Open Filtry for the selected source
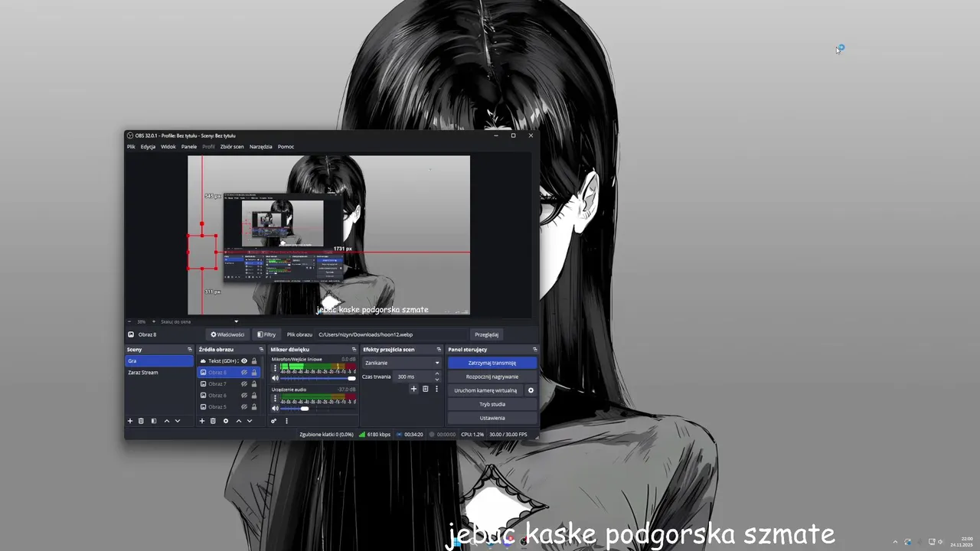The image size is (980, 551). click(266, 334)
